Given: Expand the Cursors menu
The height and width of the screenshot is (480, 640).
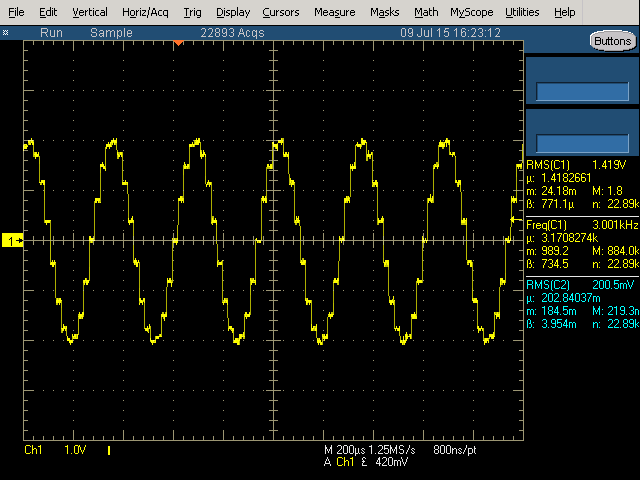Looking at the screenshot, I should click(281, 12).
